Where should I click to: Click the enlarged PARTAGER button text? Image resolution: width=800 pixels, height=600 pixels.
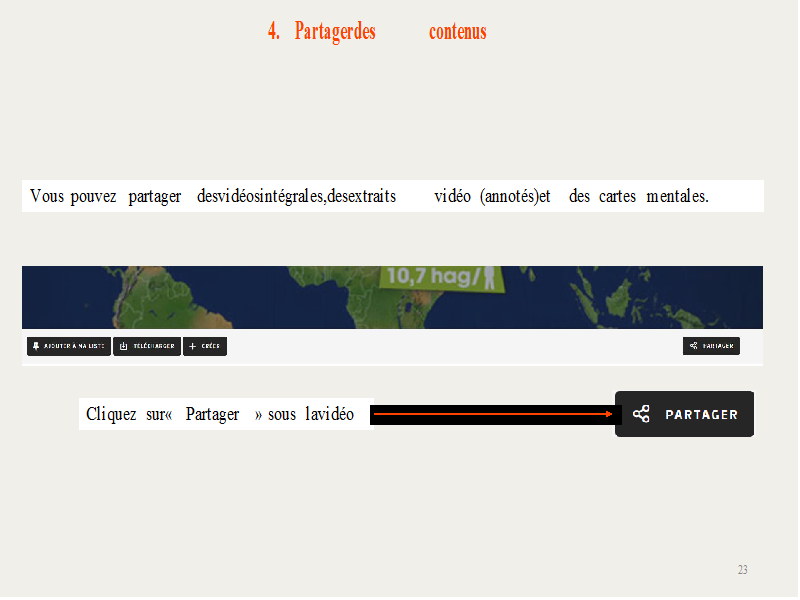click(x=701, y=414)
